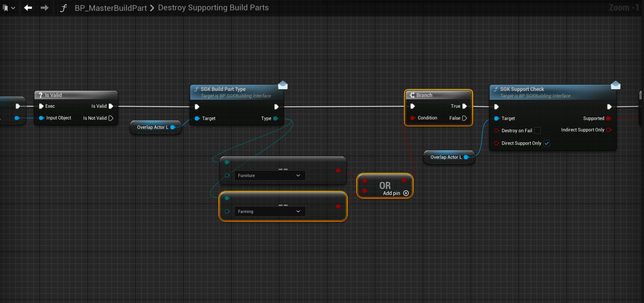Click the Type output pin on SGK Build Part Type
Viewport: 644px width, 303px height.
[276, 118]
